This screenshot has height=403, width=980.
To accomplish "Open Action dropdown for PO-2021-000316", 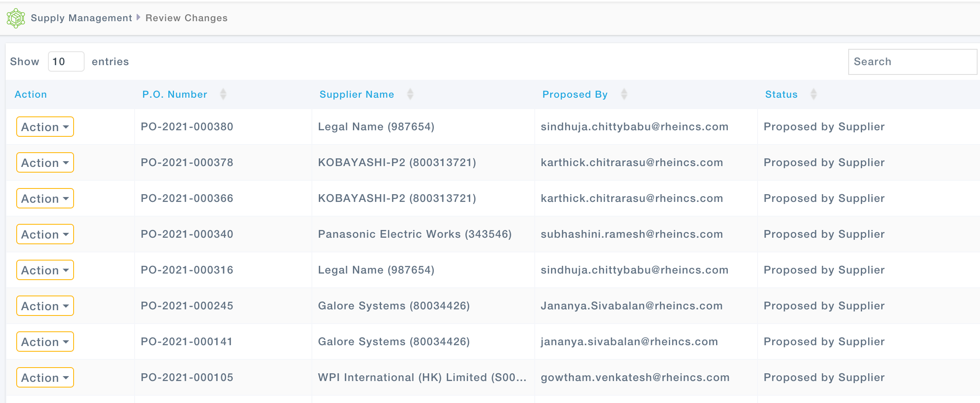I will tap(45, 270).
